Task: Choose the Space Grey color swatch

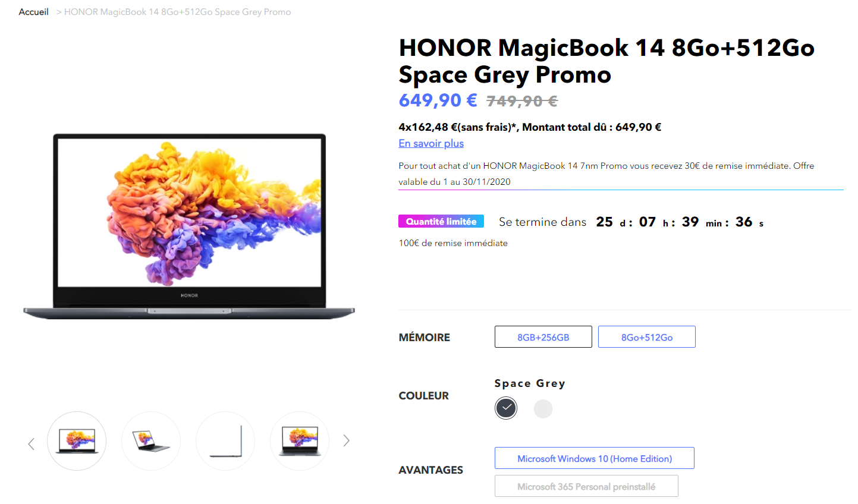Action: coord(506,408)
